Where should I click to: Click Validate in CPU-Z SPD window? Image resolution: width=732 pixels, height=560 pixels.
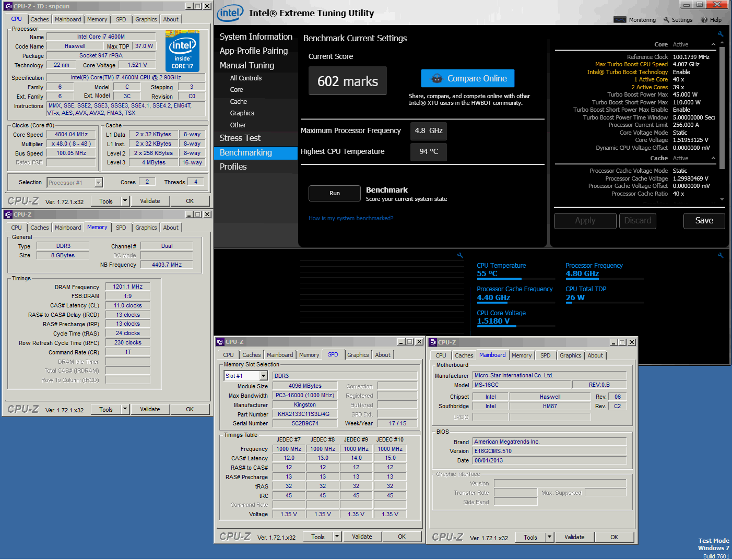362,537
